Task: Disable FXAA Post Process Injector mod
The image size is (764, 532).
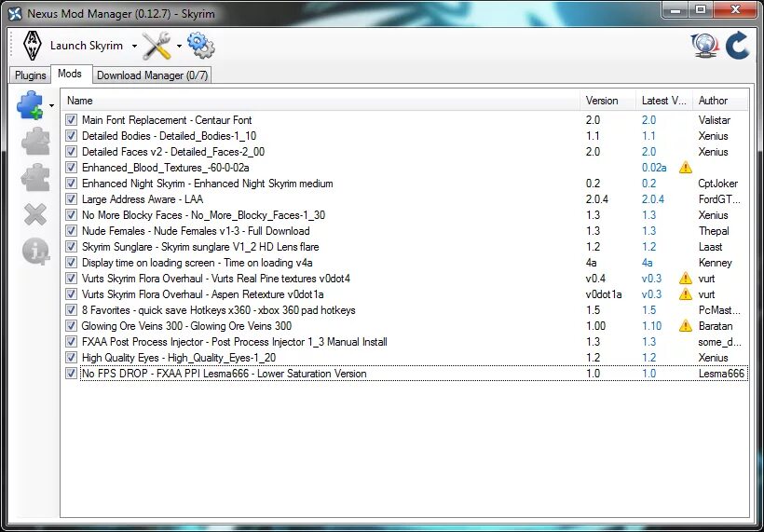Action: (x=71, y=342)
